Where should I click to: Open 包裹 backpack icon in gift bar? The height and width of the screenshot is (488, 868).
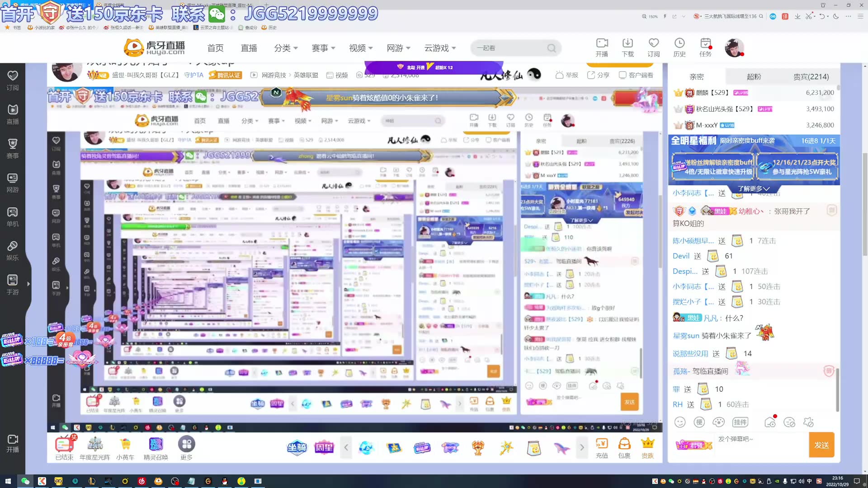624,448
